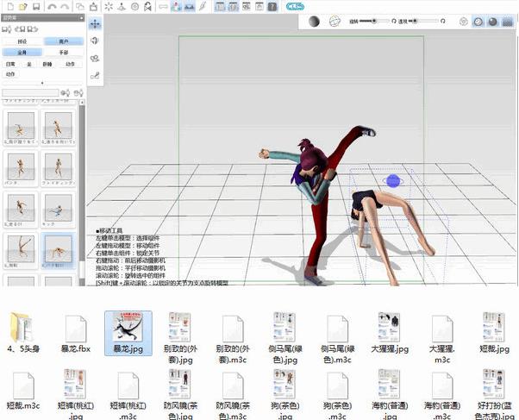This screenshot has width=519, height=420.
Task: Click the third window-layout toolbar icon
Action: click(x=247, y=6)
